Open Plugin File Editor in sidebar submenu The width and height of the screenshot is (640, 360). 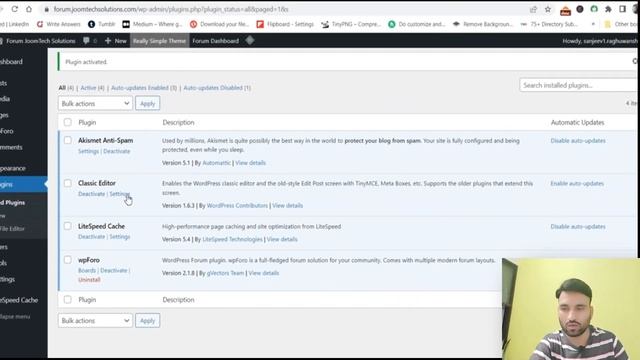pos(12,229)
